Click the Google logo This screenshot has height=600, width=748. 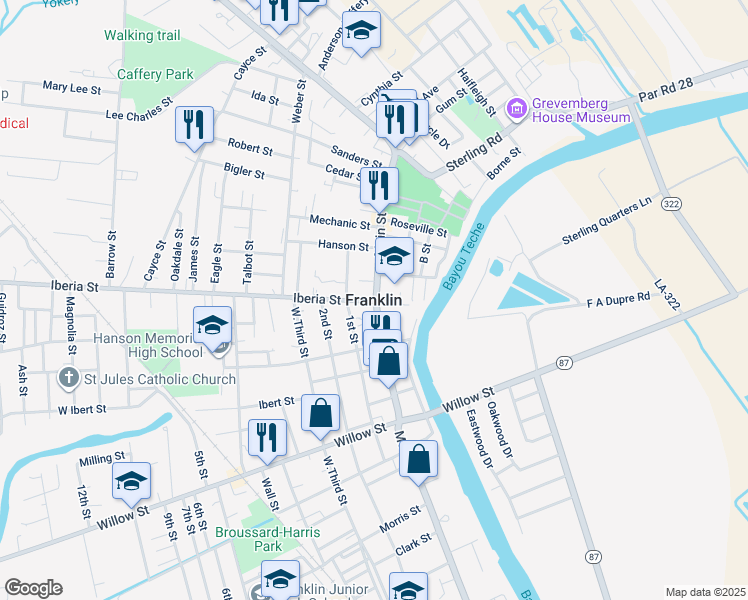[34, 588]
